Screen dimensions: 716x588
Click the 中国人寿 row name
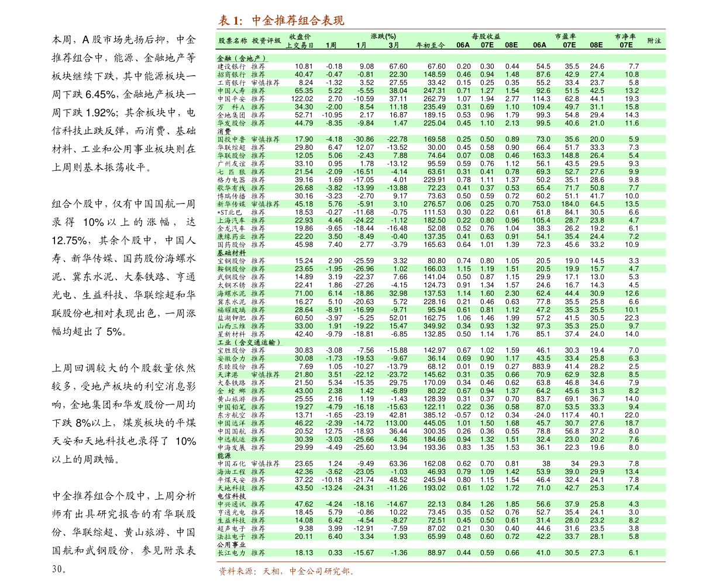[x=232, y=91]
